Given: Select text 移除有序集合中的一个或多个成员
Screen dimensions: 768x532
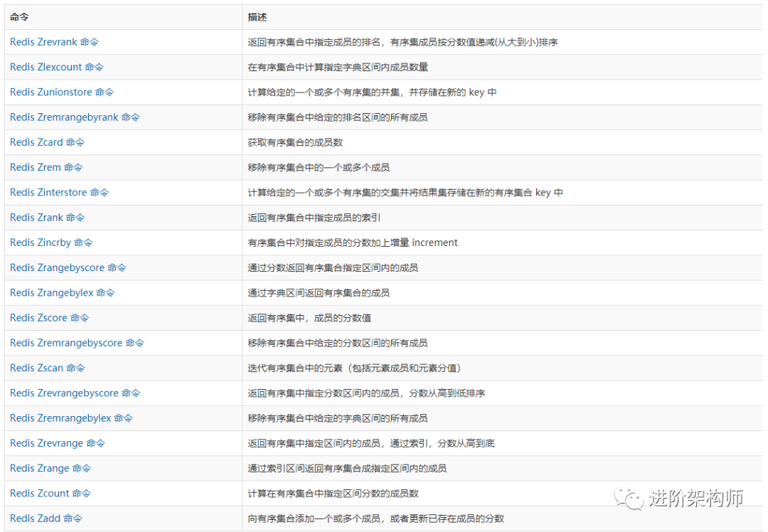Looking at the screenshot, I should pyautogui.click(x=319, y=167).
